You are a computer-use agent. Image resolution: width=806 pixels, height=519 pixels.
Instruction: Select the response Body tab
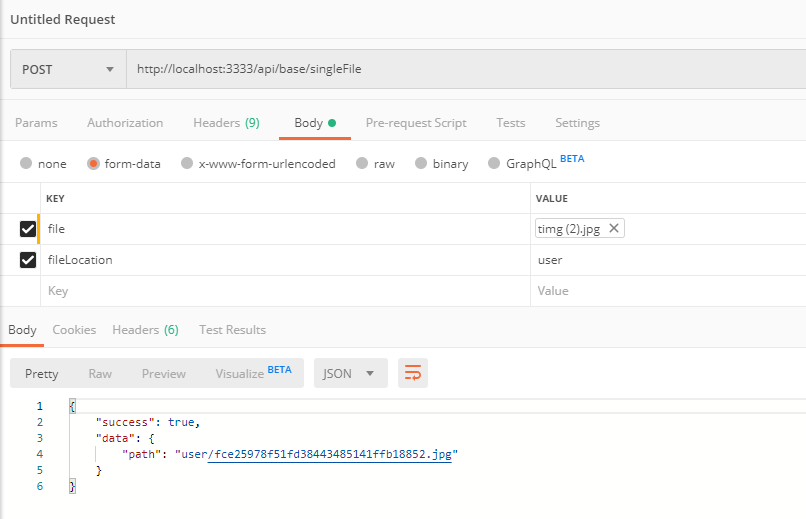tap(22, 330)
